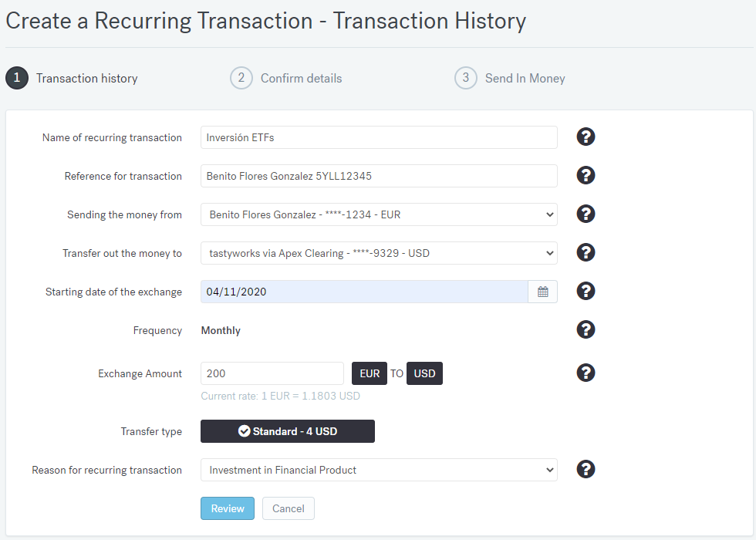This screenshot has height=540, width=756.
Task: Open help icon beside Frequency
Action: tap(586, 330)
